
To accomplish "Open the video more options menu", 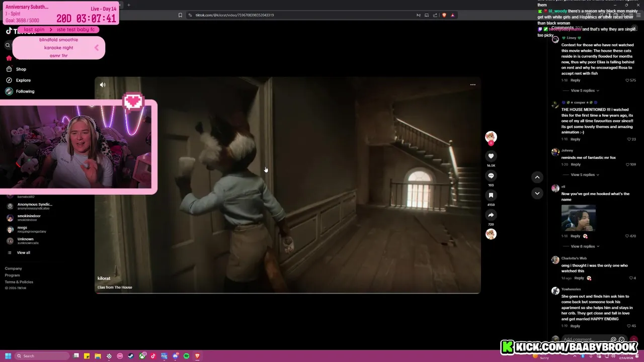I will click(473, 84).
